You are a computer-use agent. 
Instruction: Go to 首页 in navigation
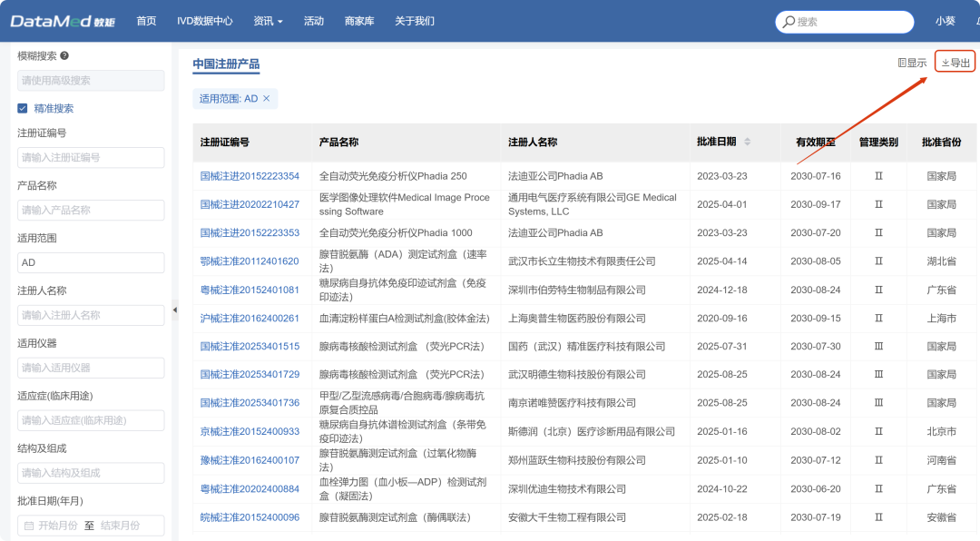click(146, 21)
